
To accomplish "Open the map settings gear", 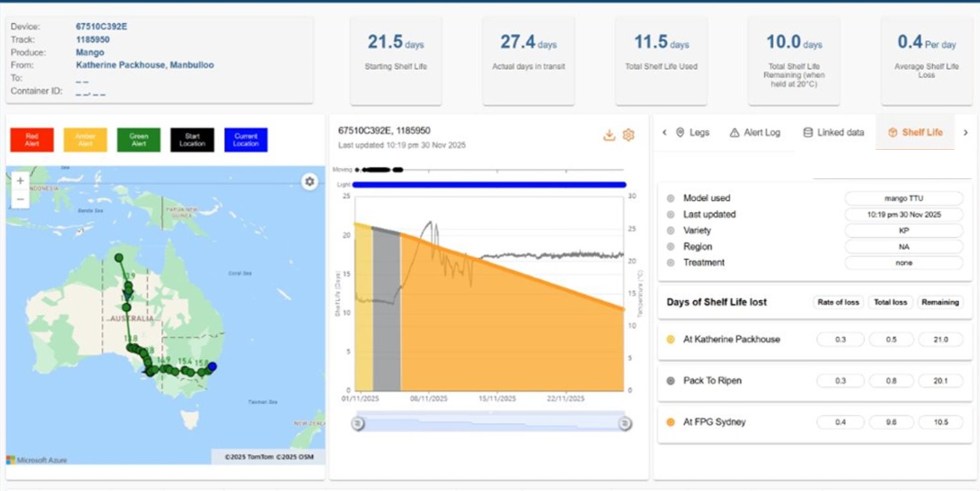I will pos(310,181).
